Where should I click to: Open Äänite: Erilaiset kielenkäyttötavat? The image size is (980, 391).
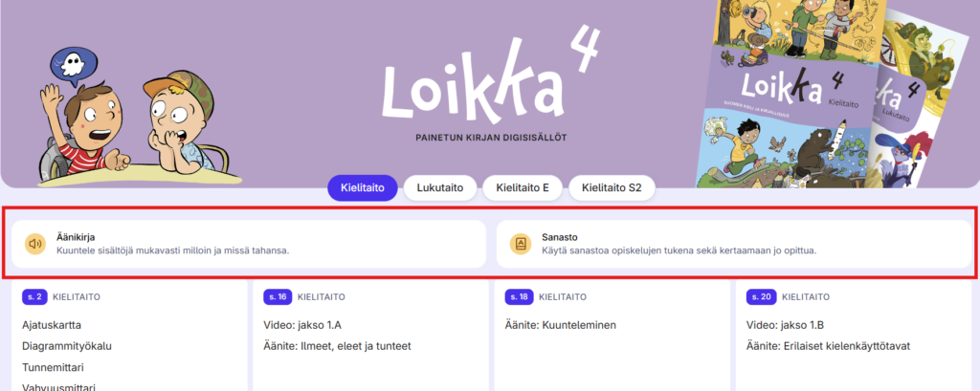[826, 346]
